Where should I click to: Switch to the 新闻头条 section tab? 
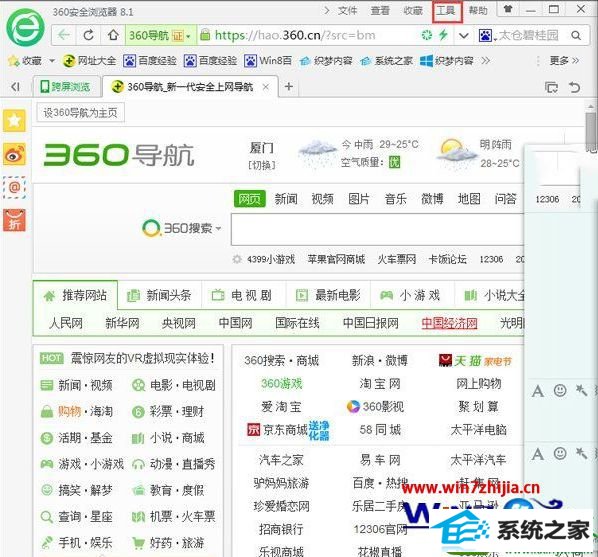(x=159, y=295)
